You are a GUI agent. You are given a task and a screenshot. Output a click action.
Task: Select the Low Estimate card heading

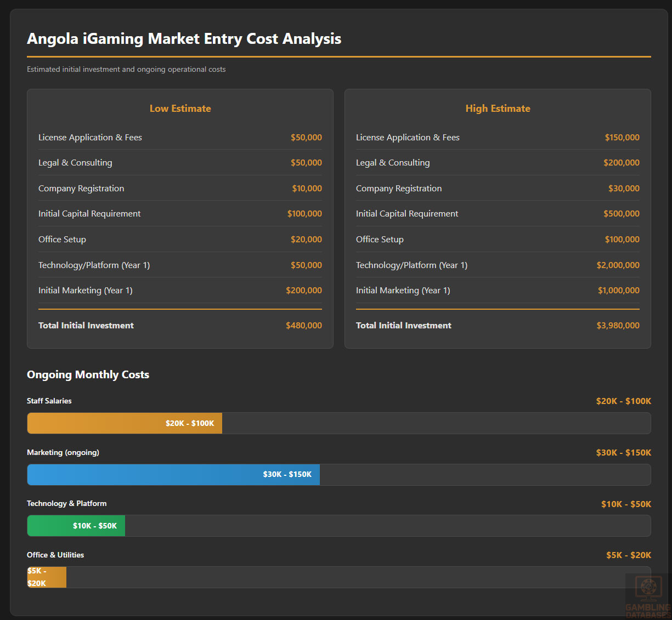tap(180, 109)
